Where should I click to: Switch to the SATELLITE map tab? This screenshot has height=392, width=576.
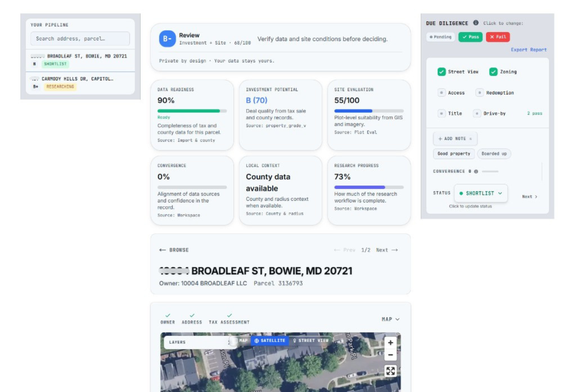pyautogui.click(x=270, y=341)
